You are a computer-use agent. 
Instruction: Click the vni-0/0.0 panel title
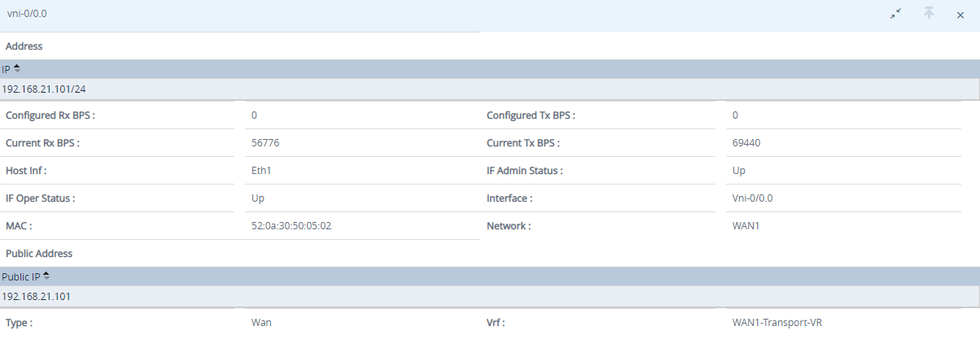tap(28, 14)
